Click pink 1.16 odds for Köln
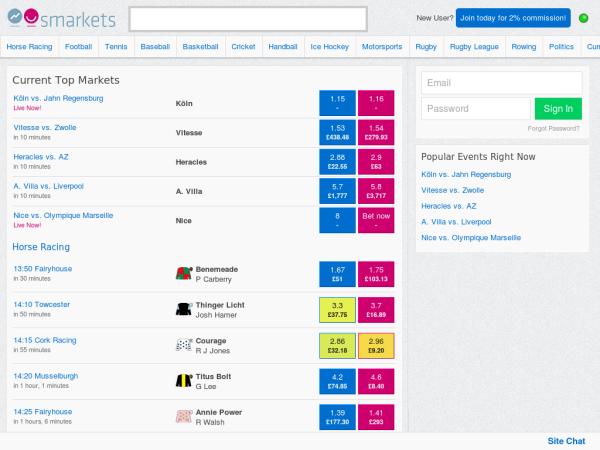Screen dimensions: 600x450 [376, 103]
